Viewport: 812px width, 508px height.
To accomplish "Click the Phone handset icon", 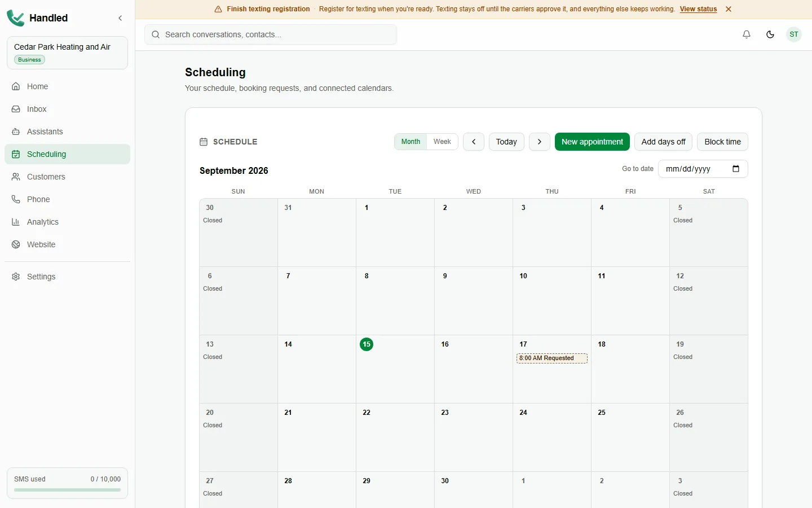I will click(16, 199).
